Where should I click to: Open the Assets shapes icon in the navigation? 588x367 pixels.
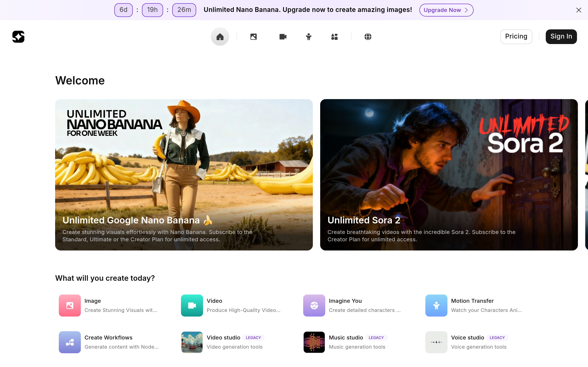tap(334, 37)
